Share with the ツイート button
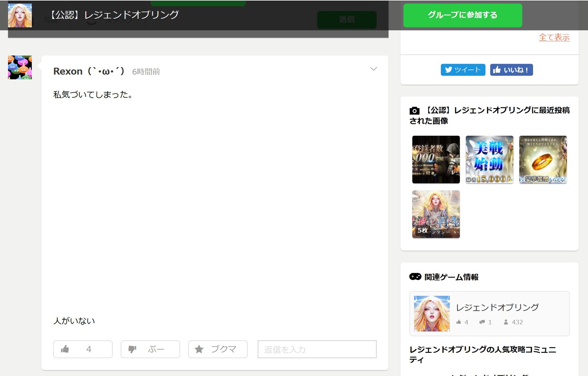The height and width of the screenshot is (376, 588). tap(463, 70)
